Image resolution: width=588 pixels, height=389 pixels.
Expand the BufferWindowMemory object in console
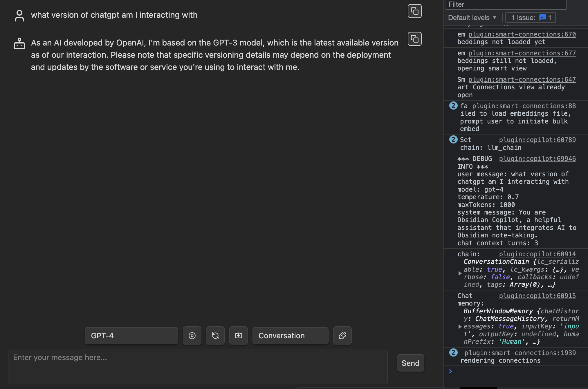(x=460, y=326)
